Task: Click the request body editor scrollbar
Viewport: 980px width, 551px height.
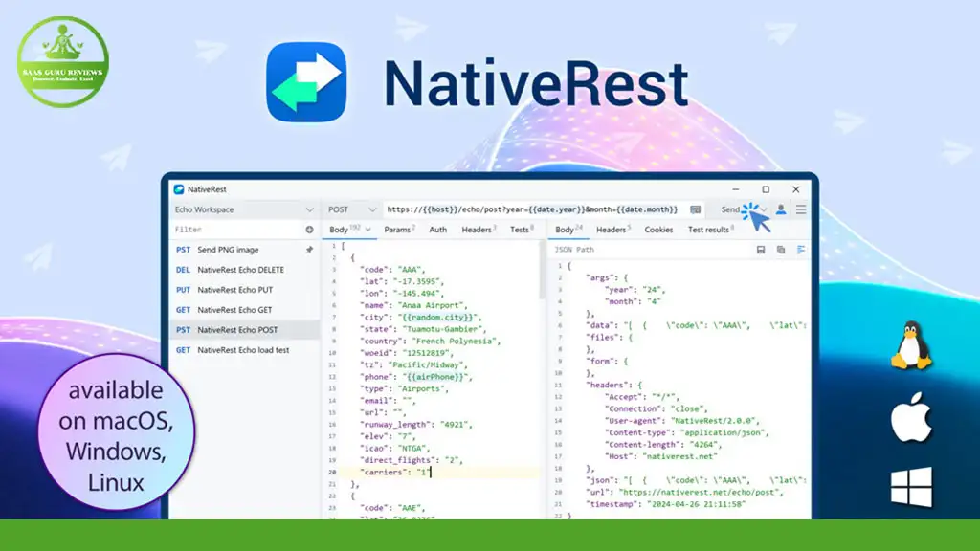Action: click(x=542, y=270)
